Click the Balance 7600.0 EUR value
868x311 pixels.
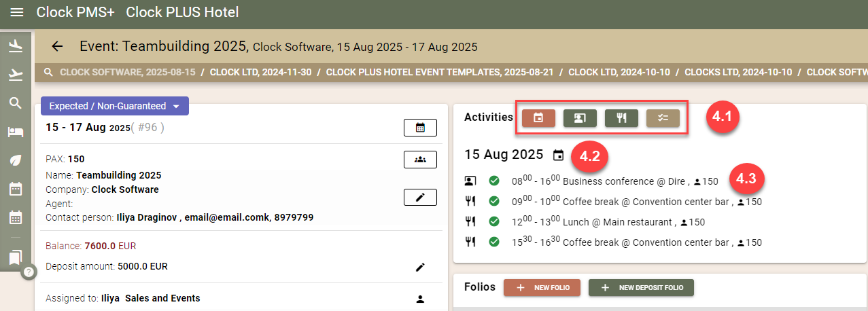tap(109, 246)
